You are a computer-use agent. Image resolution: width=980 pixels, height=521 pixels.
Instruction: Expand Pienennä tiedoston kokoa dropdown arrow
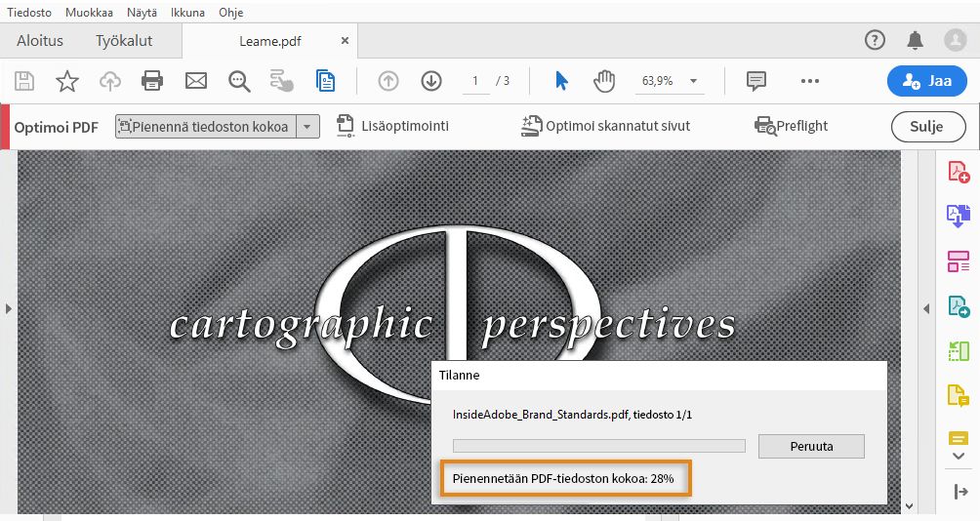point(306,127)
